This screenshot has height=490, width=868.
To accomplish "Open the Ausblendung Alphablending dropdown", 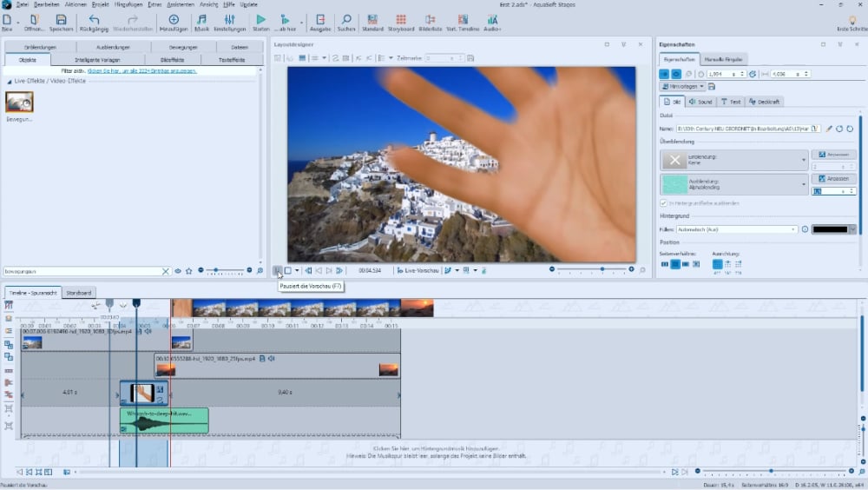I will pos(804,184).
